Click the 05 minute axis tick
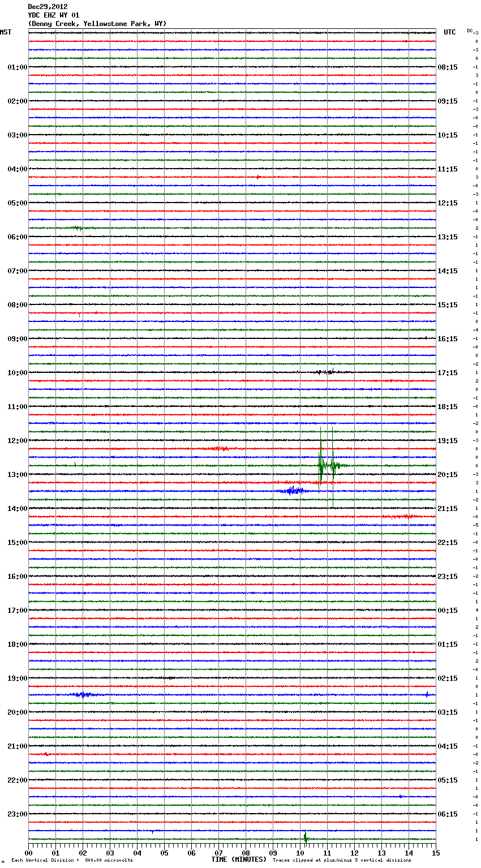This screenshot has width=481, height=868. (164, 853)
